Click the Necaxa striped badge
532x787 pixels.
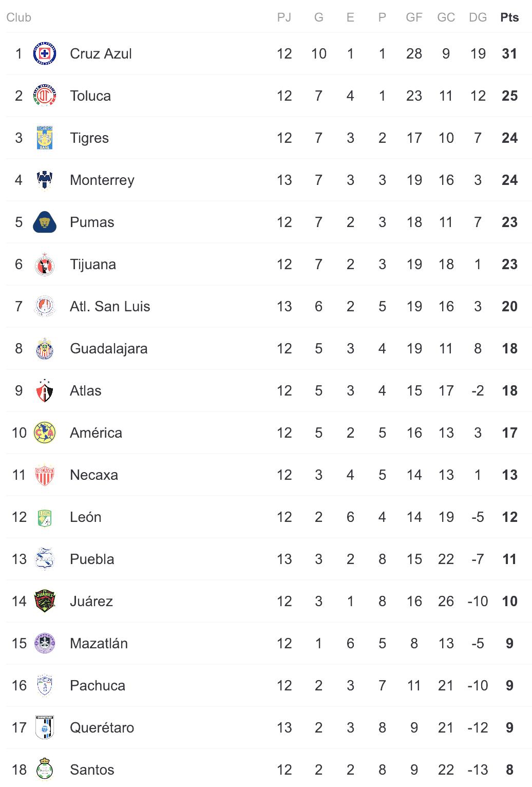coord(45,475)
